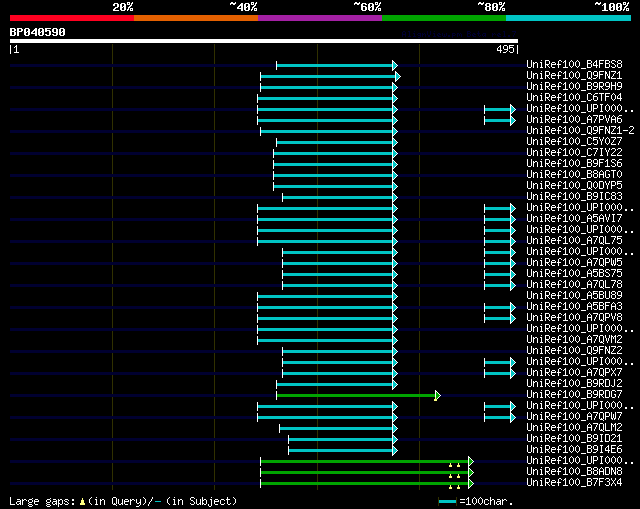640x509 pixels.
Task: Select the UniRef100_C7IY22 label
Action: tap(574, 152)
